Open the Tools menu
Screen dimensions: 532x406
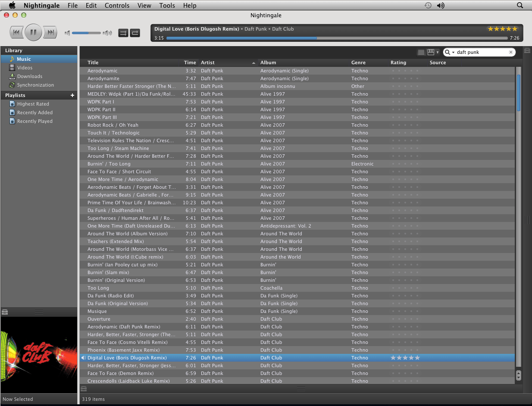[167, 5]
